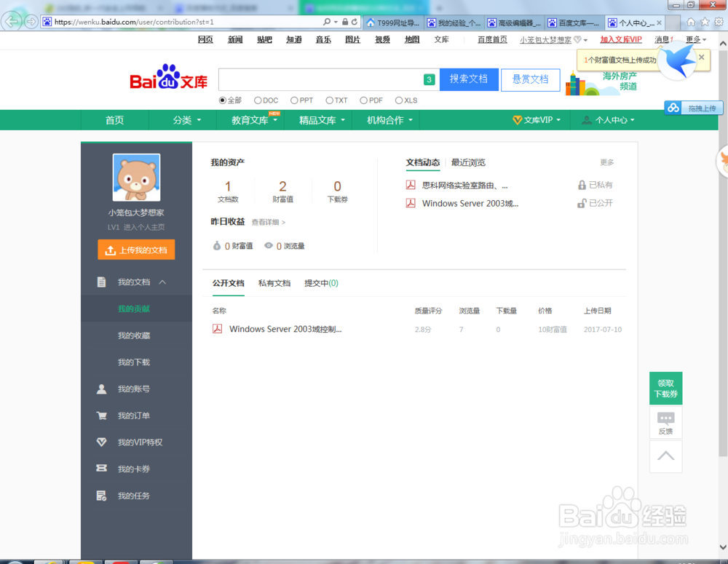Image resolution: width=728 pixels, height=564 pixels.
Task: Switch to the 私有文档 tab
Action: (x=274, y=283)
